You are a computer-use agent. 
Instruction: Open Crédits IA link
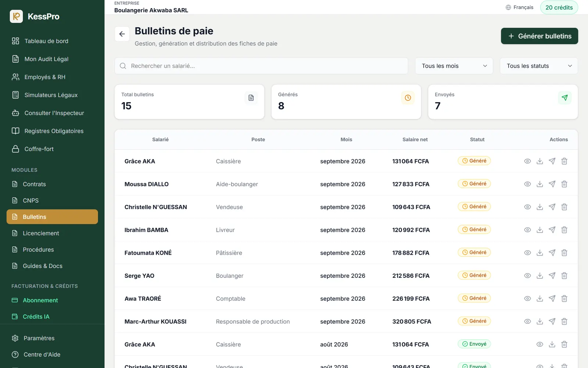[52, 316]
